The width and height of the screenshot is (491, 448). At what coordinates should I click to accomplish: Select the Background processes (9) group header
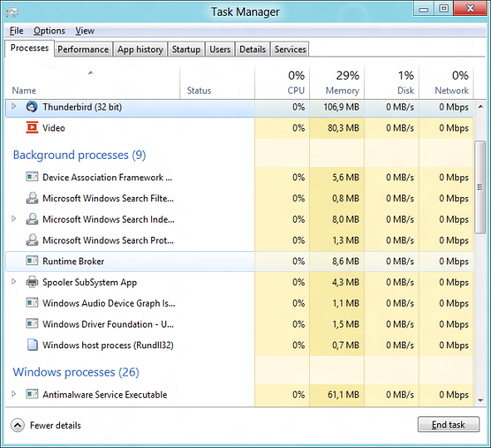tap(79, 155)
